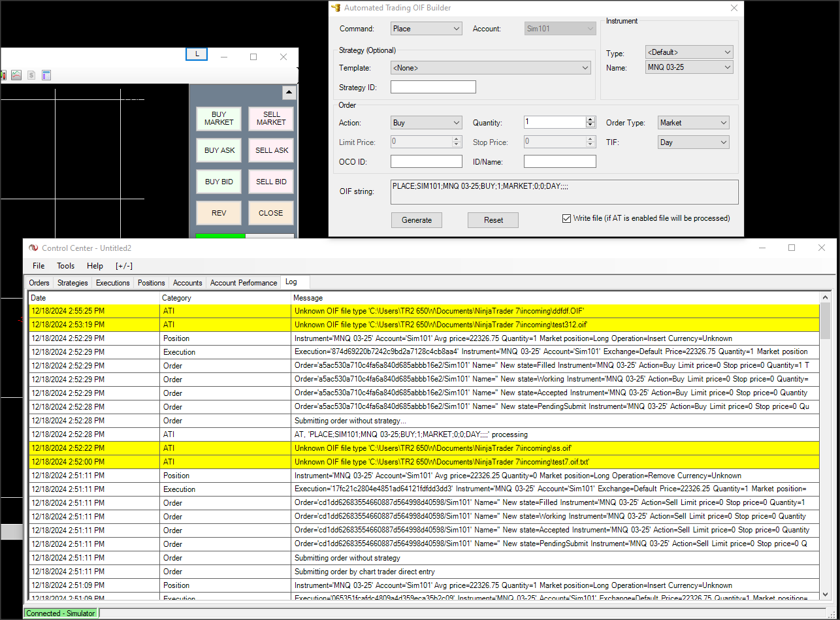Open the Order Type dropdown
The width and height of the screenshot is (840, 620).
pyautogui.click(x=694, y=122)
